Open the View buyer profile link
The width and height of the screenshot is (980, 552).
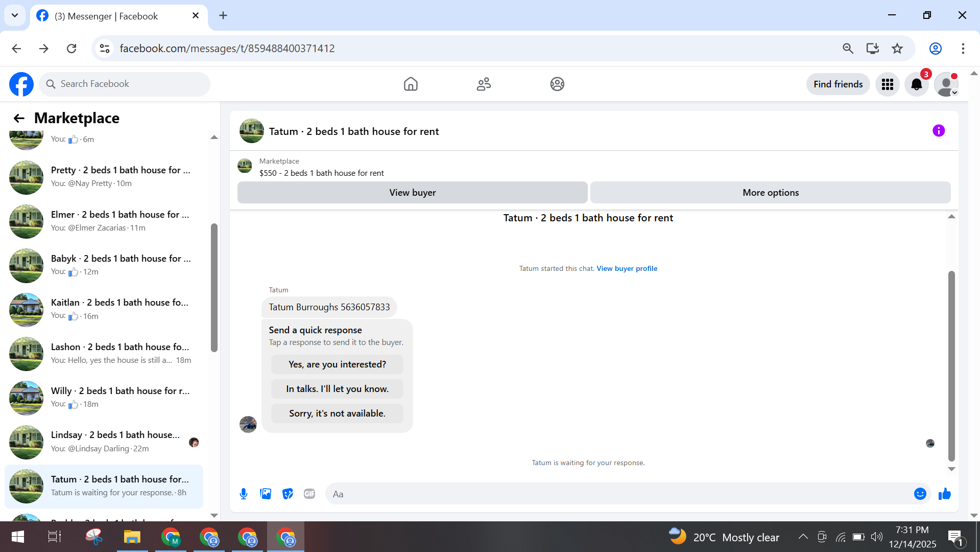click(627, 269)
